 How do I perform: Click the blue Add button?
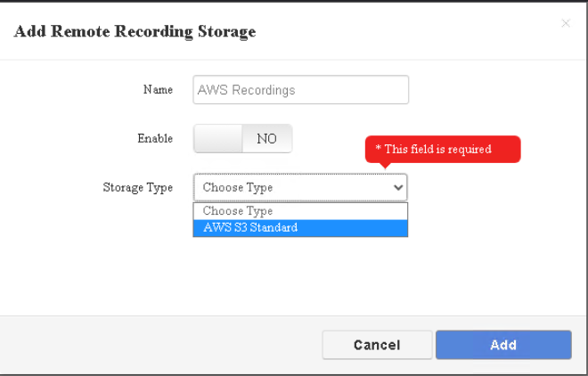point(503,345)
